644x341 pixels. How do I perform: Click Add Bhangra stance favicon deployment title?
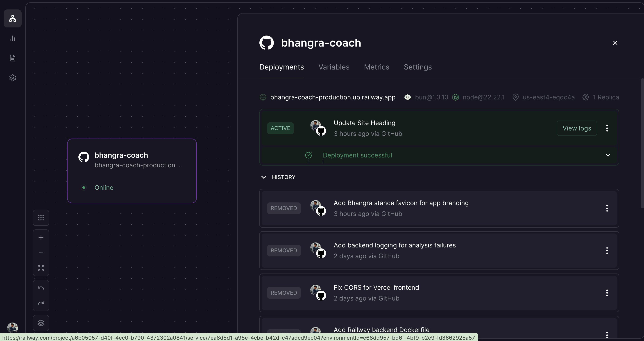pos(401,203)
